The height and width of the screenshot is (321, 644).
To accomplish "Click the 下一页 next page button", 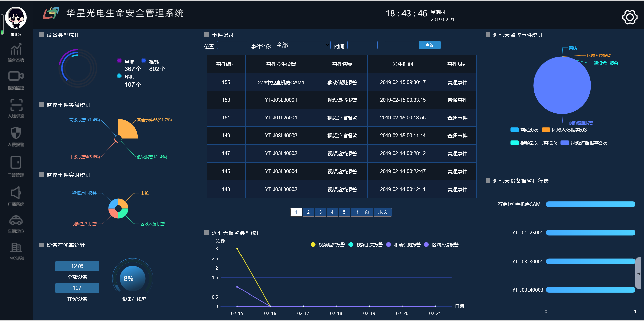I will tap(362, 212).
